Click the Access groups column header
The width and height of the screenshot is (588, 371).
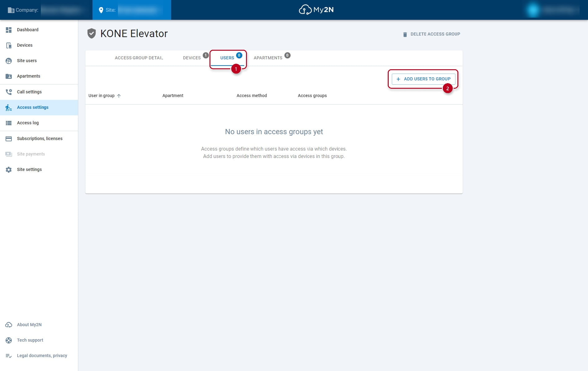(312, 96)
